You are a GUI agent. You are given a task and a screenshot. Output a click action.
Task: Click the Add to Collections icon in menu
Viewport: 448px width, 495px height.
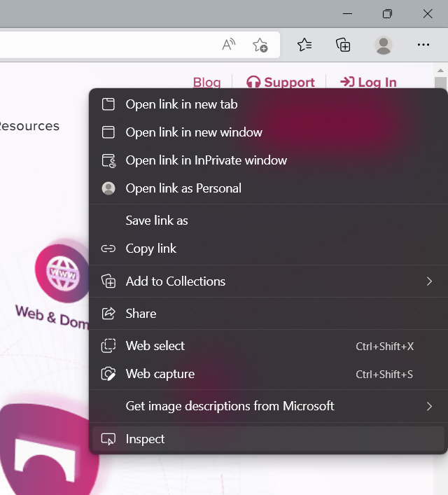[108, 281]
